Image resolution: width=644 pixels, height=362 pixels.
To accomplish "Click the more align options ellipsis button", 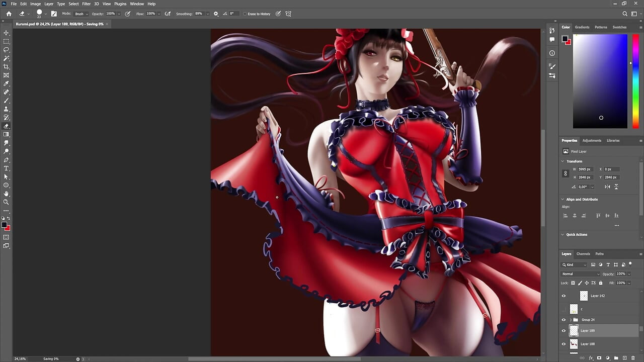I will [616, 226].
